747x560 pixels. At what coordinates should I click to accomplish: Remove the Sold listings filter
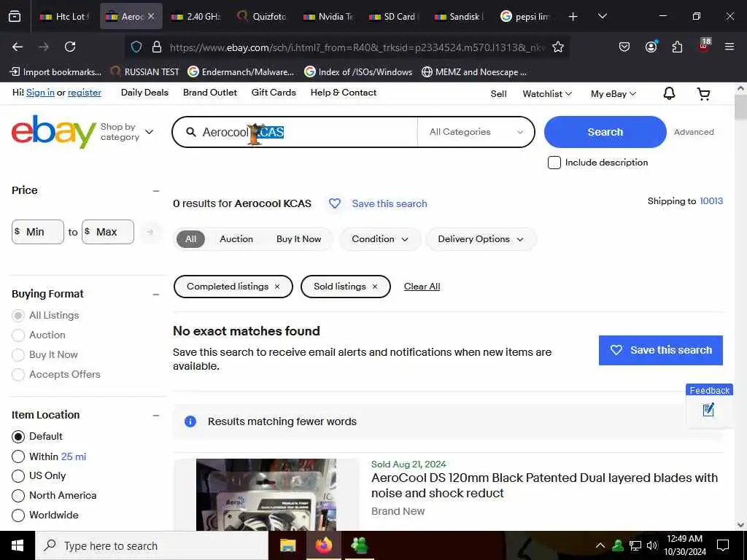coord(375,287)
